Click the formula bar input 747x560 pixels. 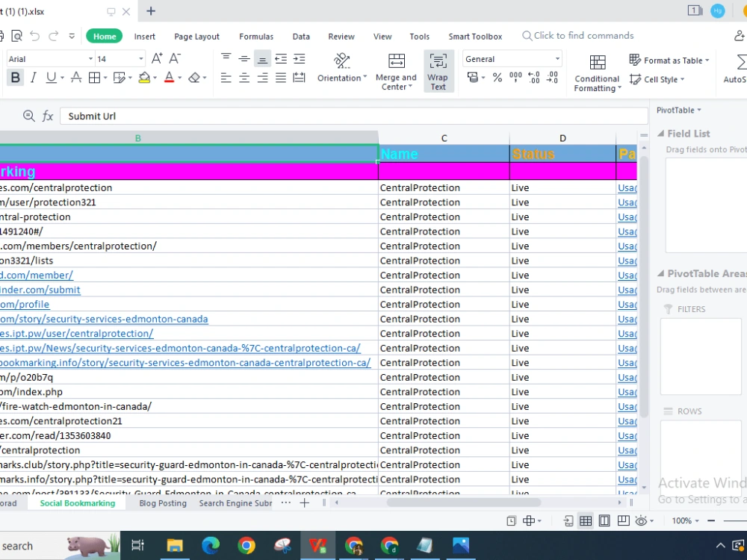click(353, 116)
